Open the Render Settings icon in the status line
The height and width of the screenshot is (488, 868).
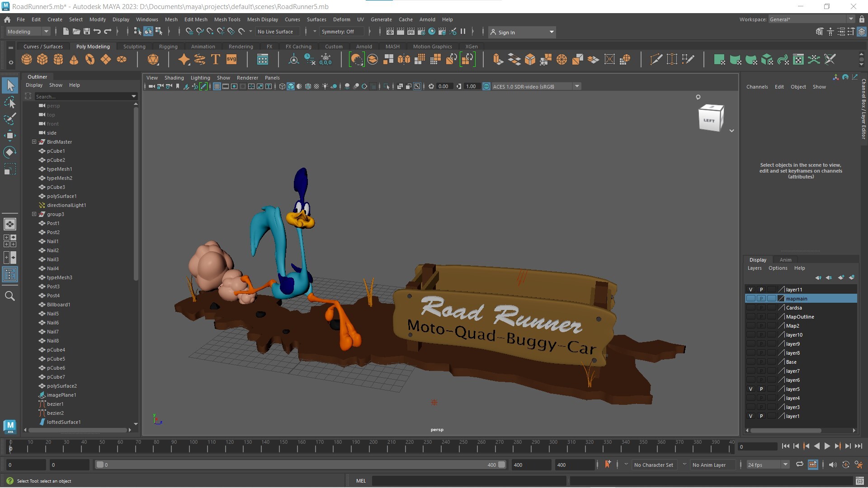click(x=421, y=32)
